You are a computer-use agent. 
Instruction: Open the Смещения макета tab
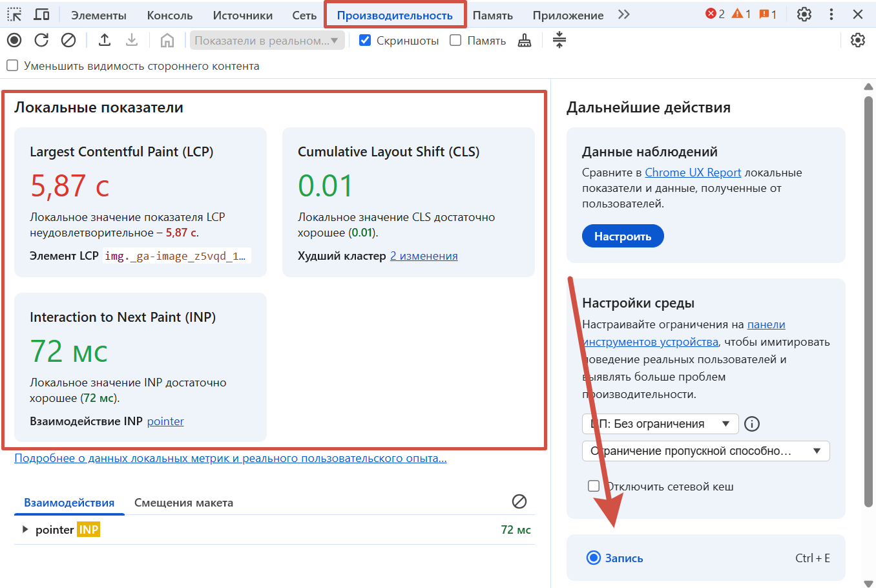coord(183,503)
